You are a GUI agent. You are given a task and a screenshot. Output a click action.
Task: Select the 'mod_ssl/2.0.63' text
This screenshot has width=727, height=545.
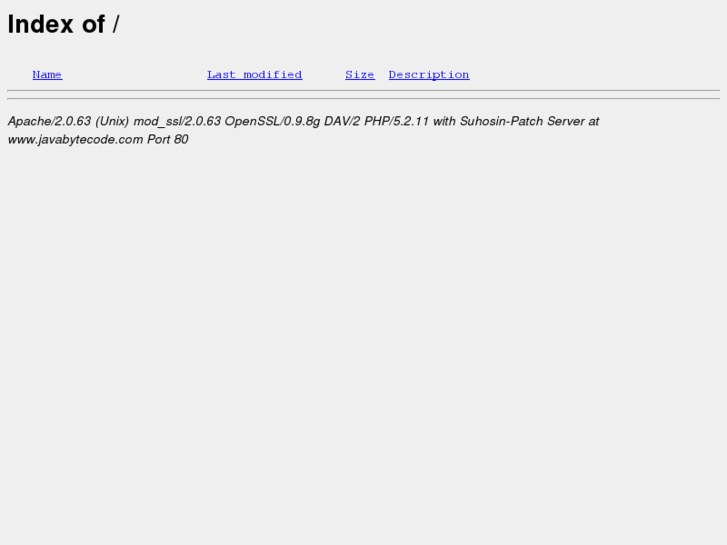pyautogui.click(x=177, y=122)
